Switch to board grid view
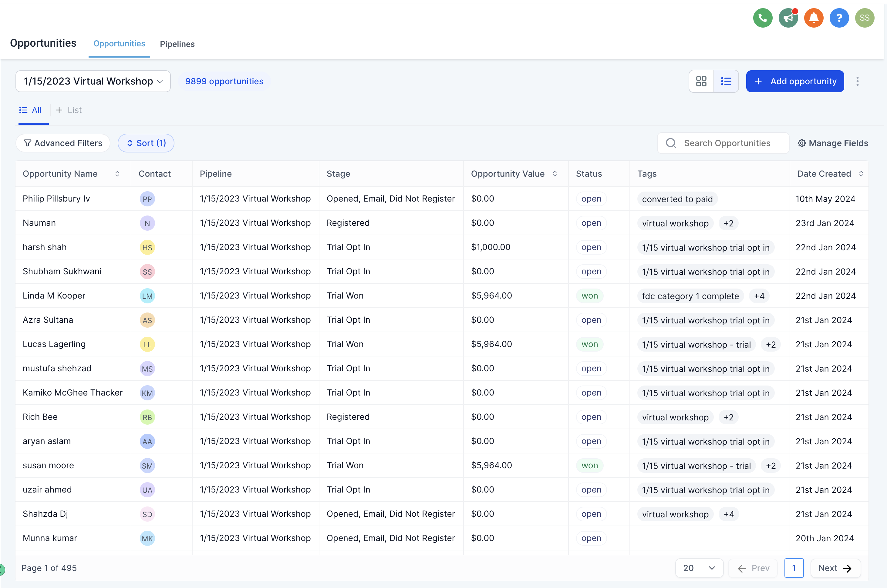The width and height of the screenshot is (887, 588). [701, 81]
